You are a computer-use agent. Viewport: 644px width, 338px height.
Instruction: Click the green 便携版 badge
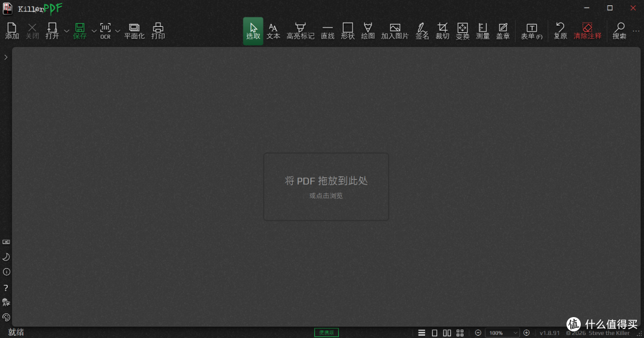tap(327, 332)
